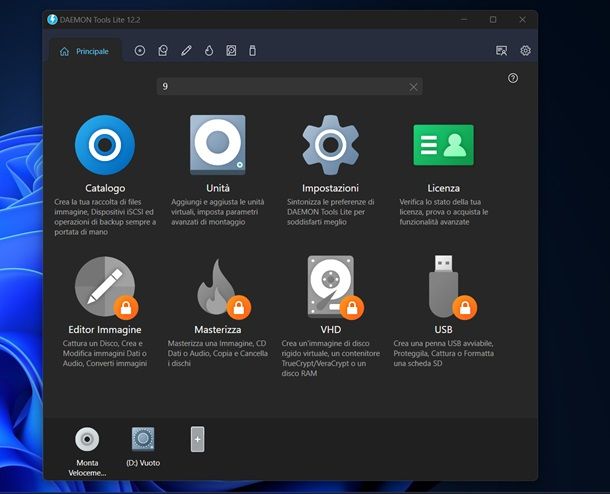Open the help question mark button

pyautogui.click(x=513, y=78)
